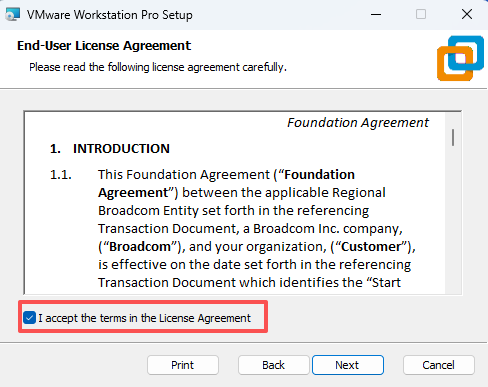Viewport: 488px width, 387px height.
Task: Click the '1. INTRODUCTION' heading
Action: click(x=110, y=149)
